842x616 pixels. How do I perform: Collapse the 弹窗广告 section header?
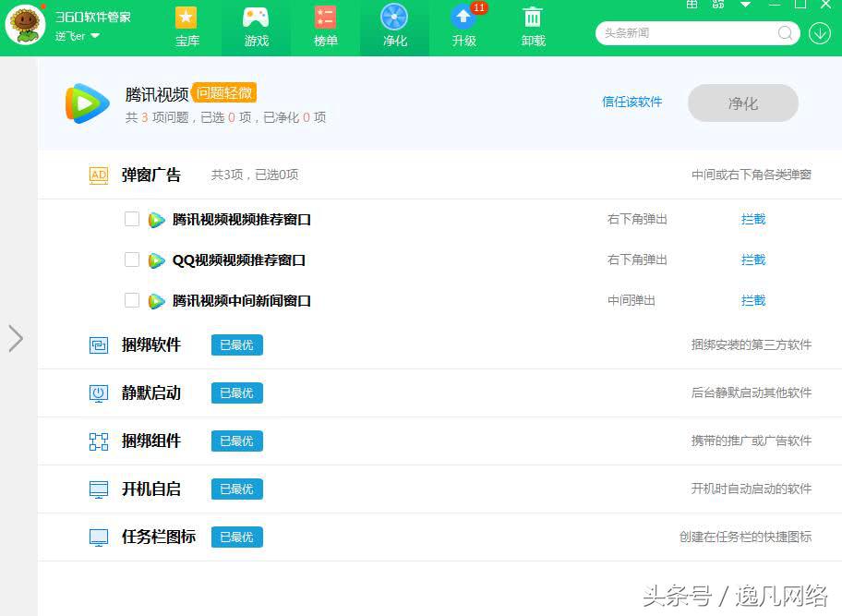pyautogui.click(x=439, y=175)
